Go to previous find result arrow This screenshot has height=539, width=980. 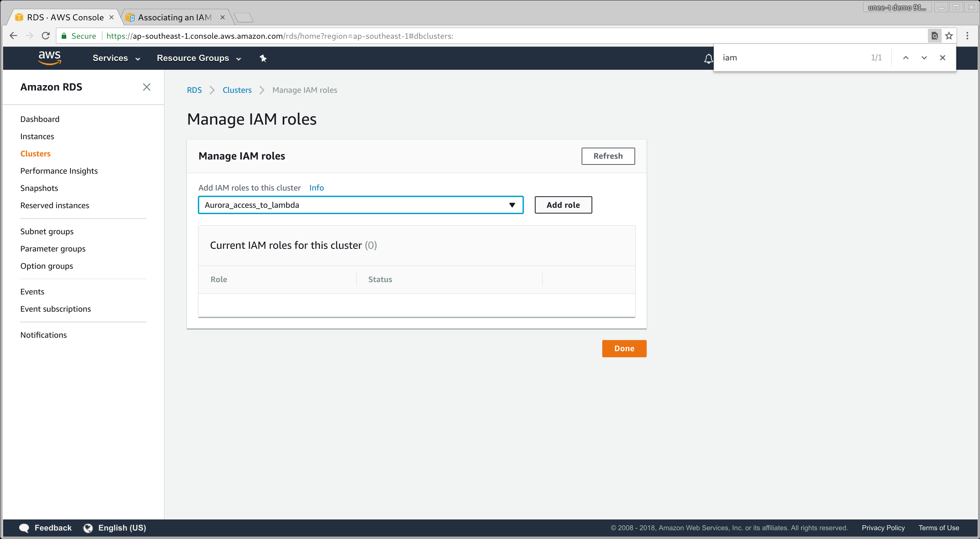(x=906, y=58)
